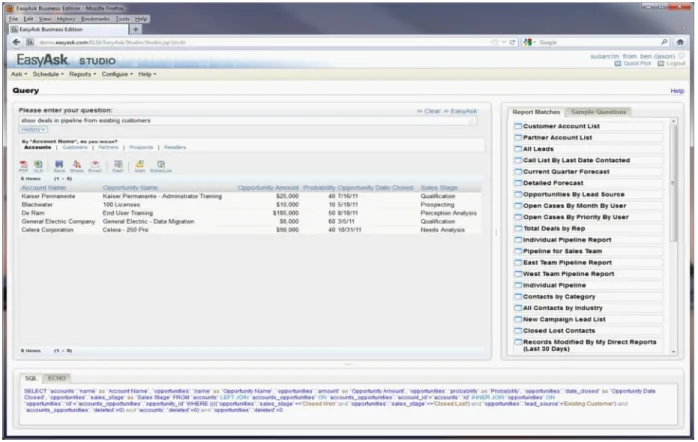
Task: Open Firefox File menu
Action: [13, 19]
